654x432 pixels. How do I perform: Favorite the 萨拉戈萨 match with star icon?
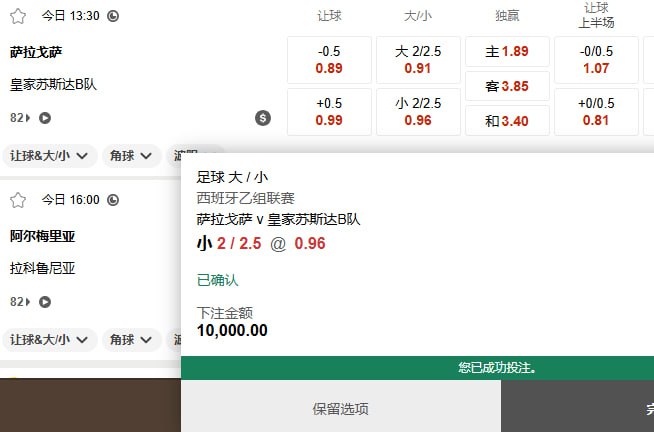pyautogui.click(x=17, y=16)
